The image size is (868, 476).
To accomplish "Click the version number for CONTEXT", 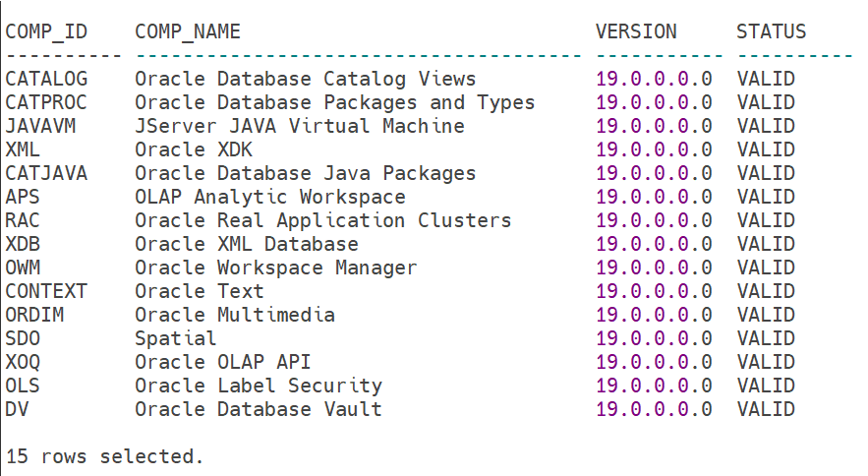I will pyautogui.click(x=654, y=291).
